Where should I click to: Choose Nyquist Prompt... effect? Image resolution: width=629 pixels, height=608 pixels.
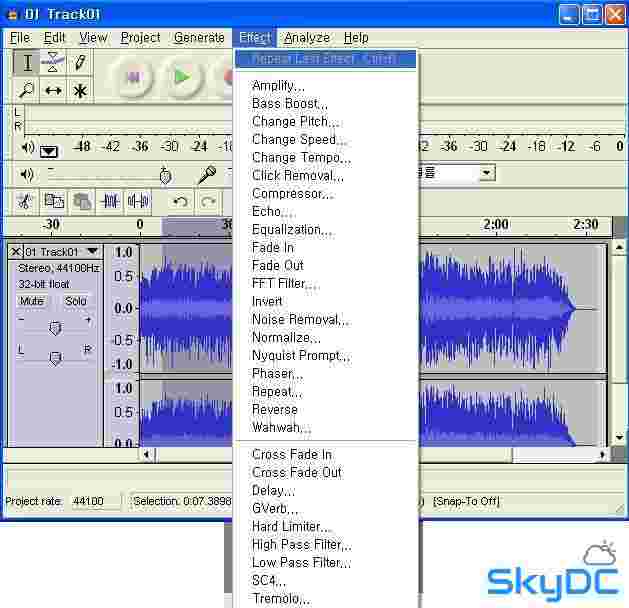click(325, 356)
